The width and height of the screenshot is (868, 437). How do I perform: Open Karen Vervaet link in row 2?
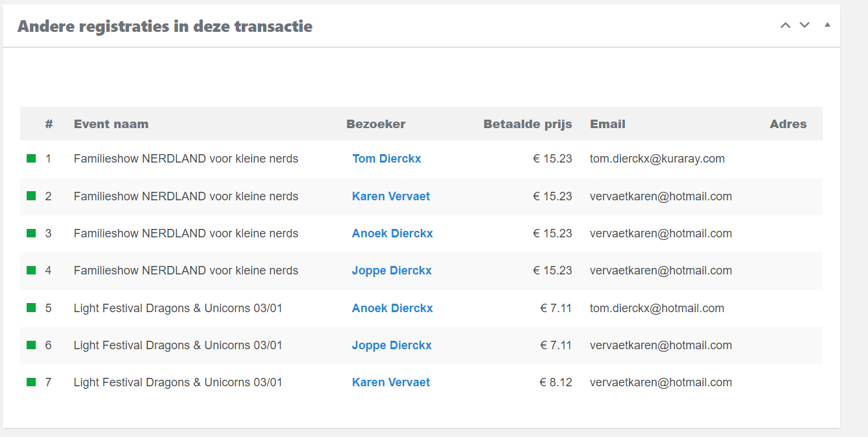coord(391,196)
